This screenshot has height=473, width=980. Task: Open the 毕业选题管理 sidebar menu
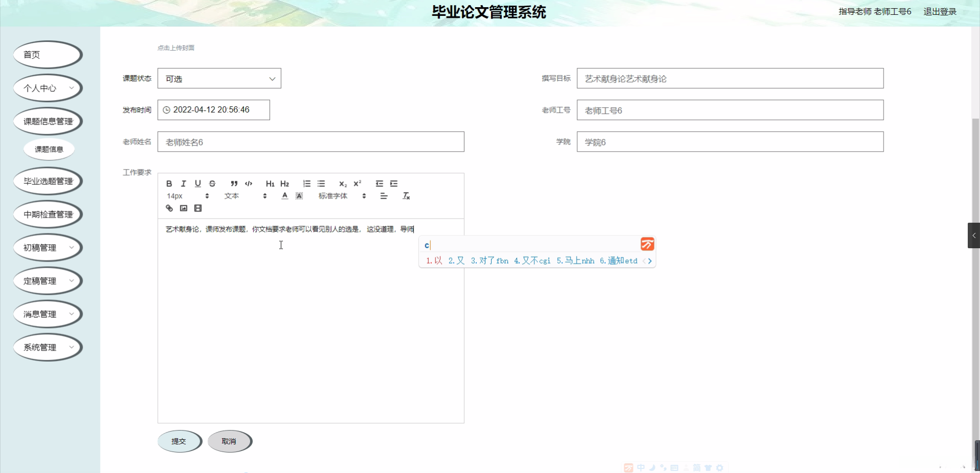click(48, 181)
